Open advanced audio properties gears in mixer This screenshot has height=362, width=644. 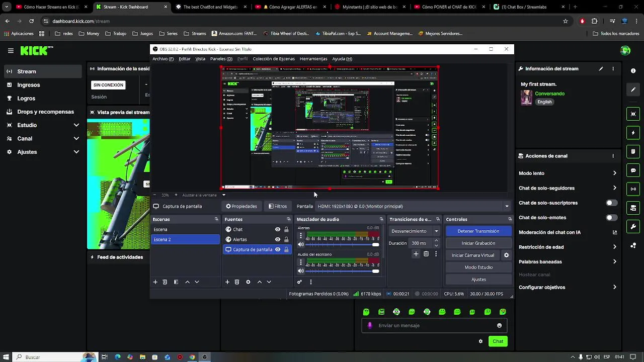point(299,282)
